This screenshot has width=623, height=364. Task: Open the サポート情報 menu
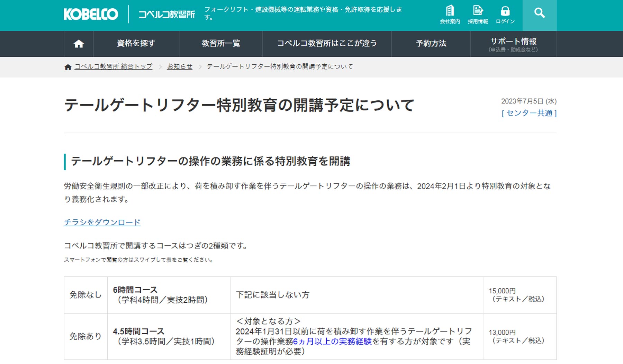click(x=513, y=44)
